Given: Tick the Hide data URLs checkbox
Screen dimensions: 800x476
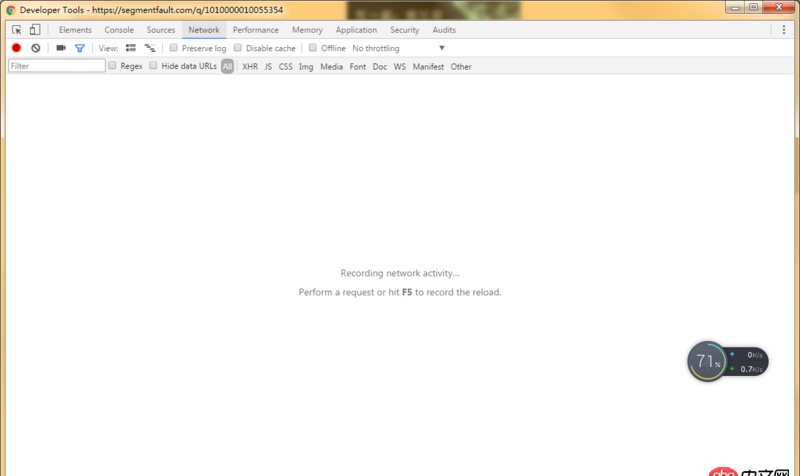Looking at the screenshot, I should click(153, 65).
